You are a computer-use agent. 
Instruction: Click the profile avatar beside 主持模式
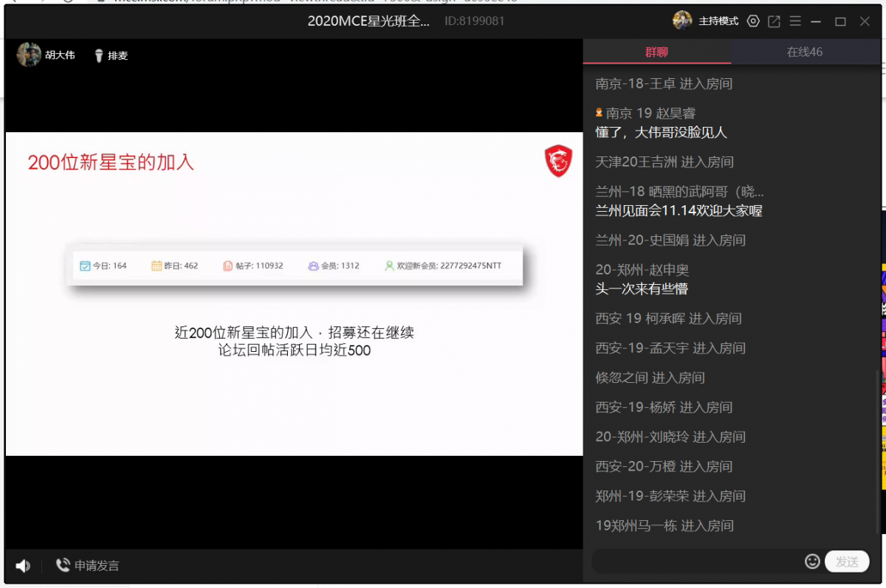[682, 21]
